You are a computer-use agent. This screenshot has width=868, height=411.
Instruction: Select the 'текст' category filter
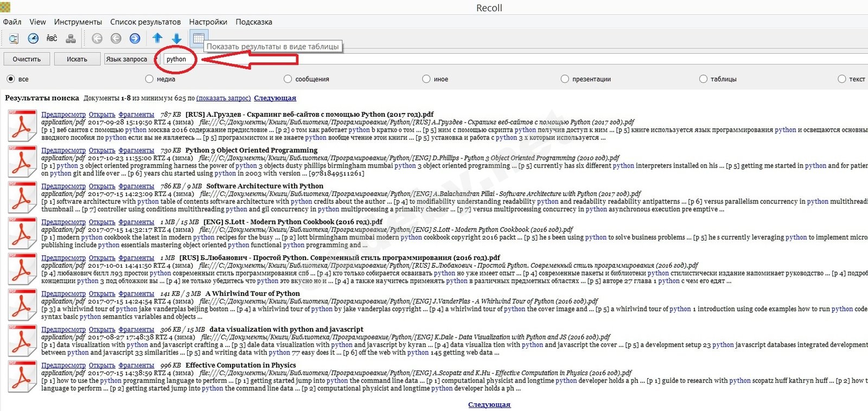tap(852, 79)
